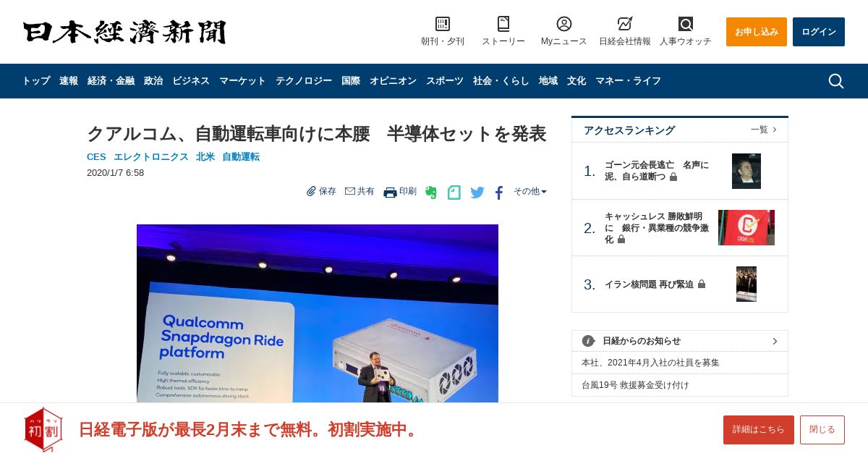Viewport: 868px width, 456px height.
Task: Select 政治 menu item
Action: coord(153,81)
